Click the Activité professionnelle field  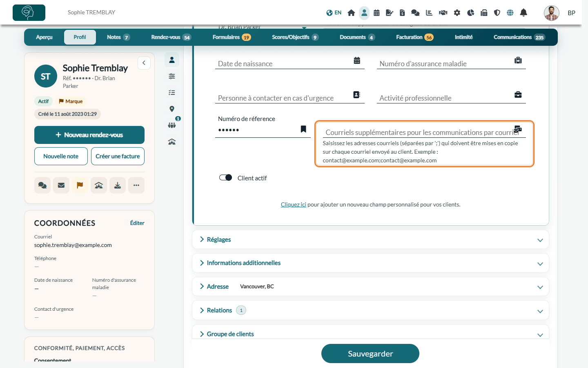coord(451,97)
